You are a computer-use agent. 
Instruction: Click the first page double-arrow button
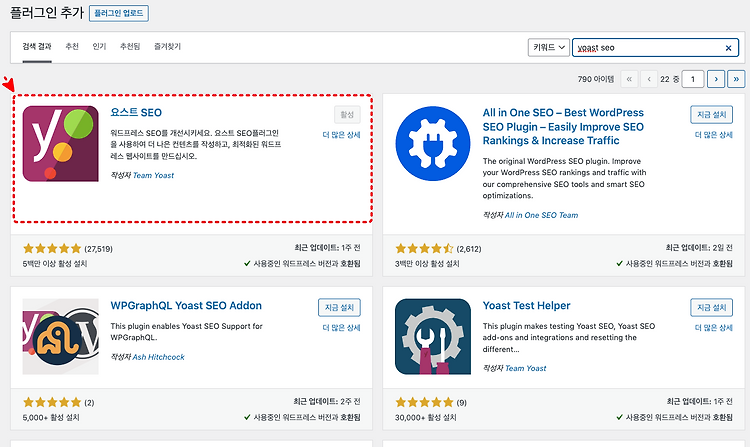pyautogui.click(x=629, y=79)
